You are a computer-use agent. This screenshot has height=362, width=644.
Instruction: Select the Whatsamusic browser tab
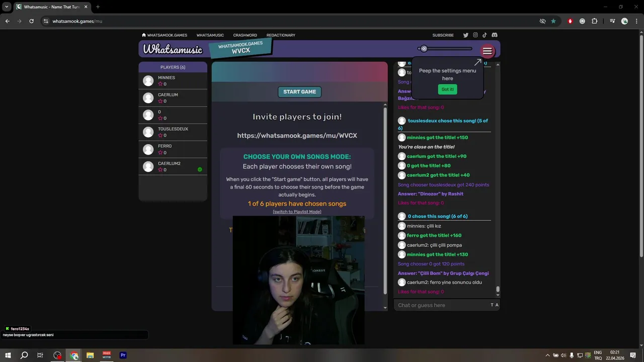[x=52, y=7]
